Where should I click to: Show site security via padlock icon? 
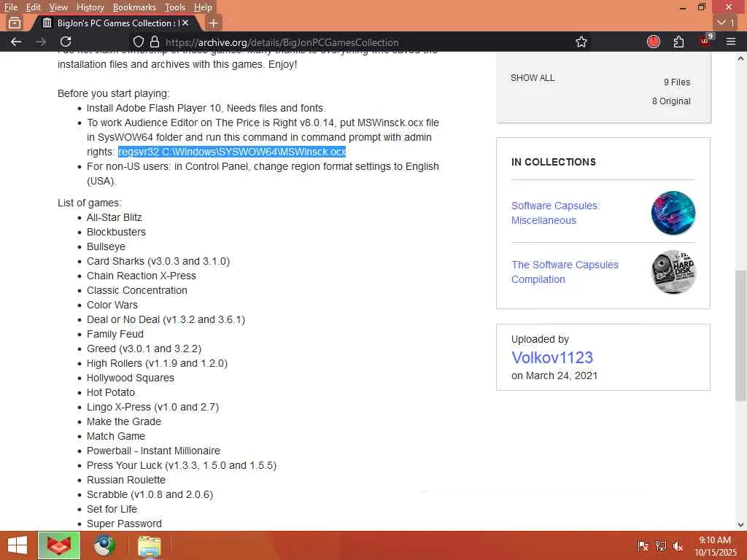[155, 42]
